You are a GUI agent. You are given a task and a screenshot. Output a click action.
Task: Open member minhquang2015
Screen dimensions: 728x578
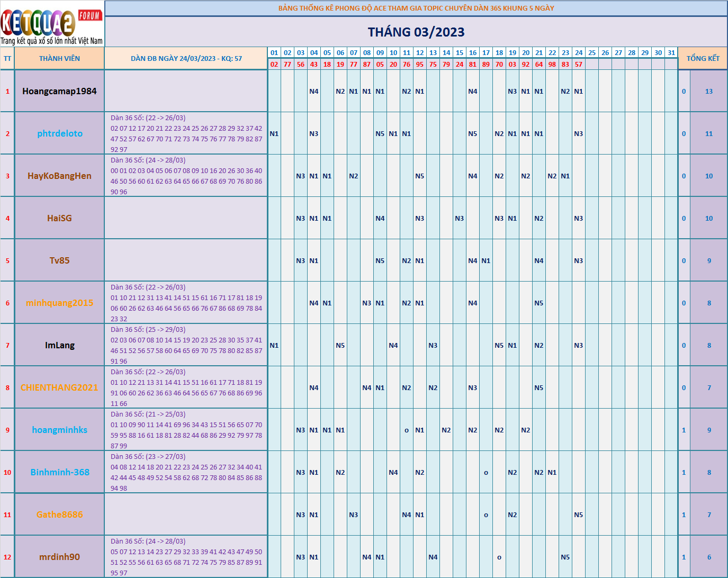[x=59, y=303]
